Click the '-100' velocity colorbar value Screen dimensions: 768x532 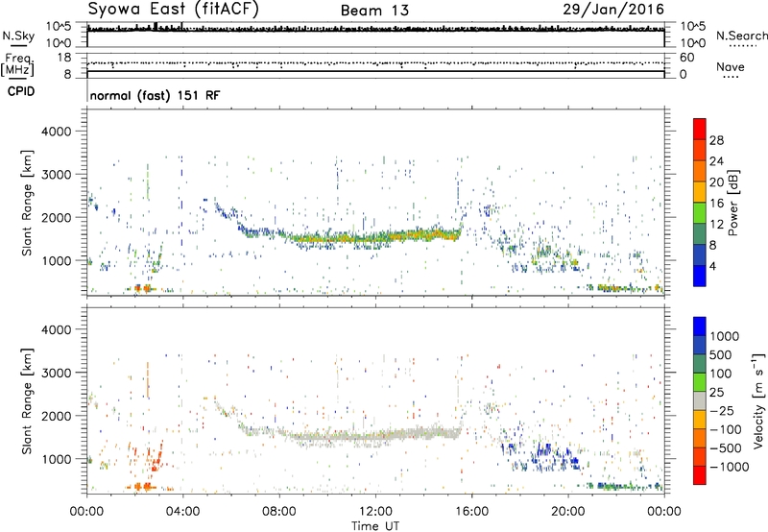pyautogui.click(x=726, y=429)
